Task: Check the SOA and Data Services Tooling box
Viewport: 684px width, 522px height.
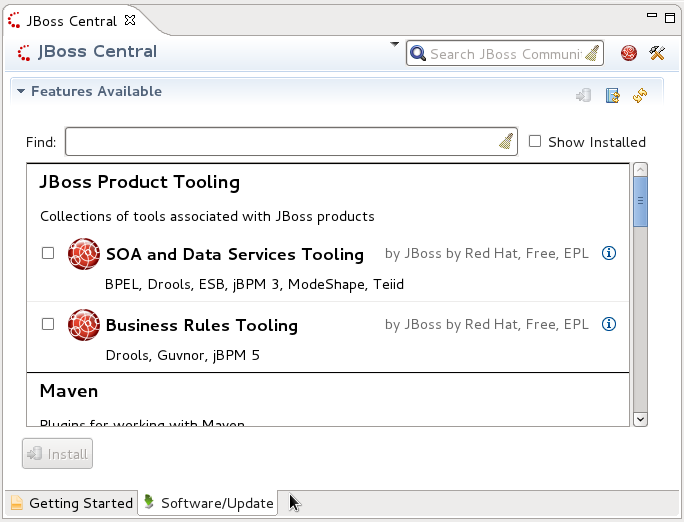Action: click(x=48, y=254)
